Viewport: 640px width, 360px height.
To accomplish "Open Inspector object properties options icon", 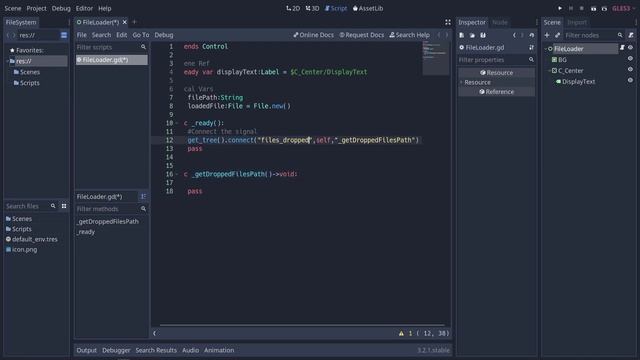I will click(531, 48).
